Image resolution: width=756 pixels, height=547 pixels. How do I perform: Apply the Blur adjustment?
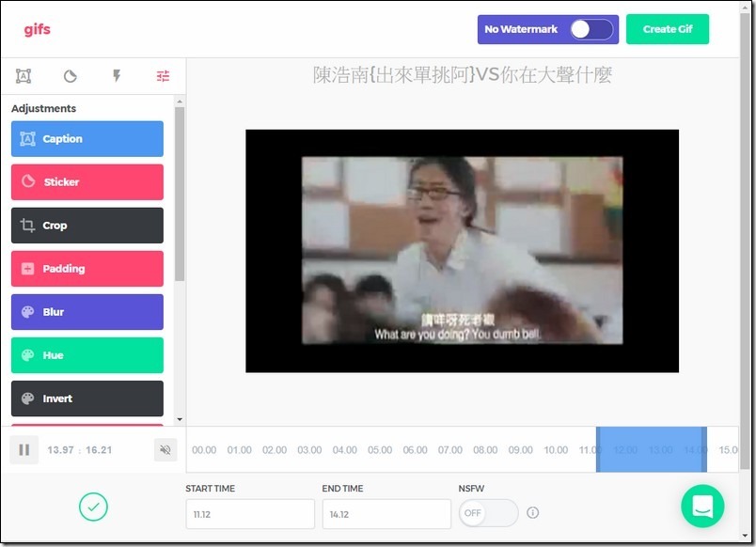(x=87, y=312)
